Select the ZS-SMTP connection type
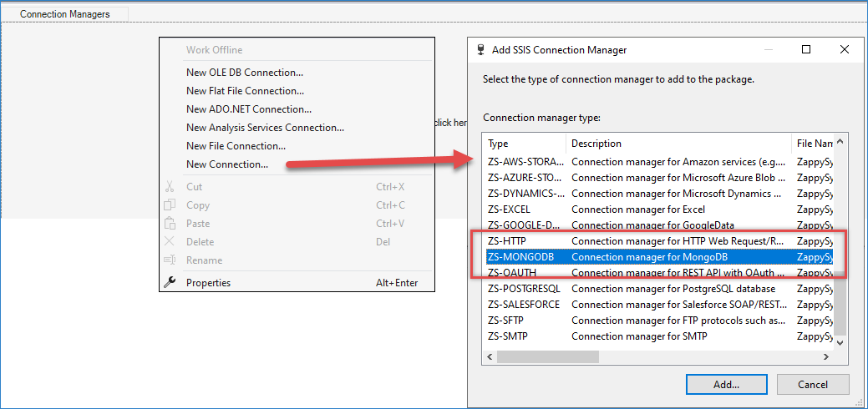Screen dimensions: 868x409 click(658, 336)
